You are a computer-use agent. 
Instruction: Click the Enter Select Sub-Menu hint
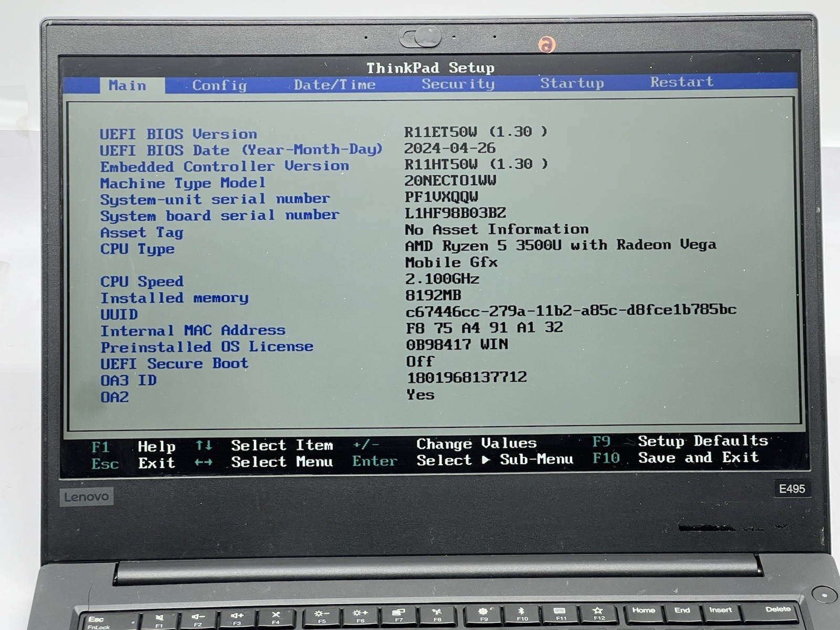tap(463, 460)
